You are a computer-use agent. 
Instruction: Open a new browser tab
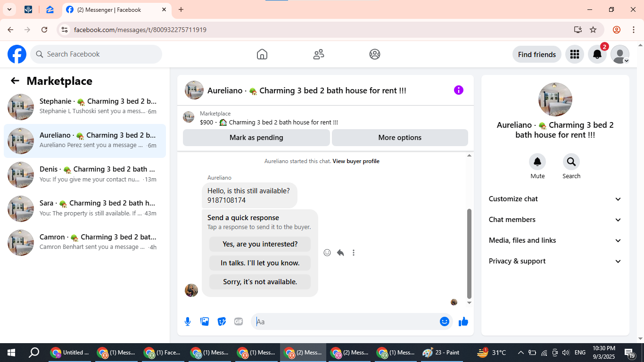point(181,9)
